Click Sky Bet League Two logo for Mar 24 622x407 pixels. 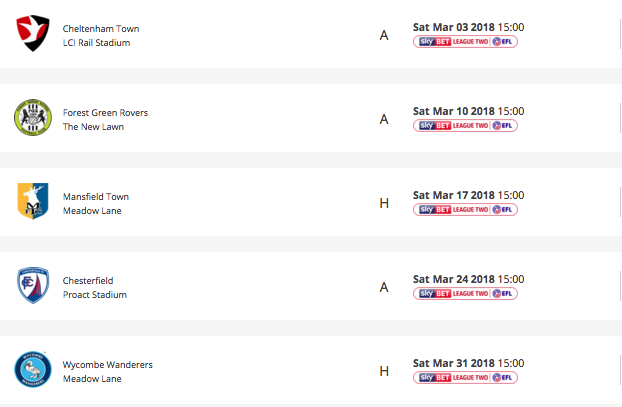pyautogui.click(x=465, y=294)
